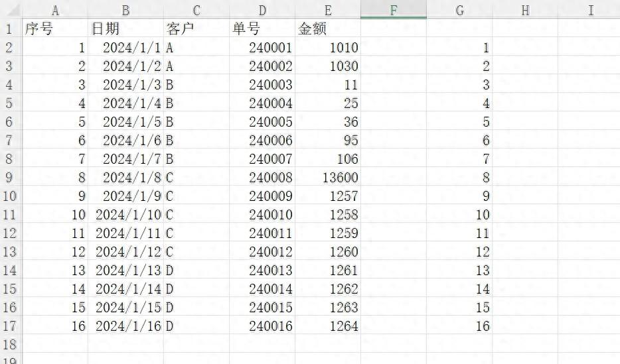Select column G cell containing 12

click(x=459, y=251)
